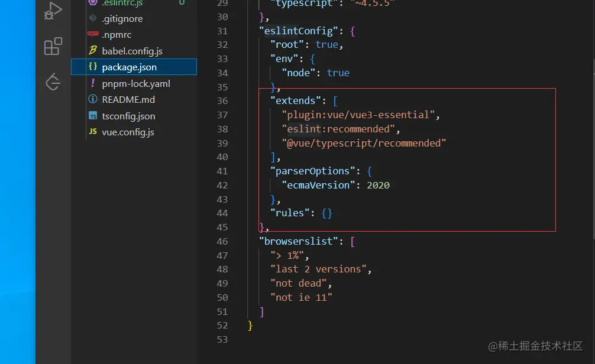Viewport: 595px width, 364px height.
Task: Open the .gitignore file
Action: (122, 18)
